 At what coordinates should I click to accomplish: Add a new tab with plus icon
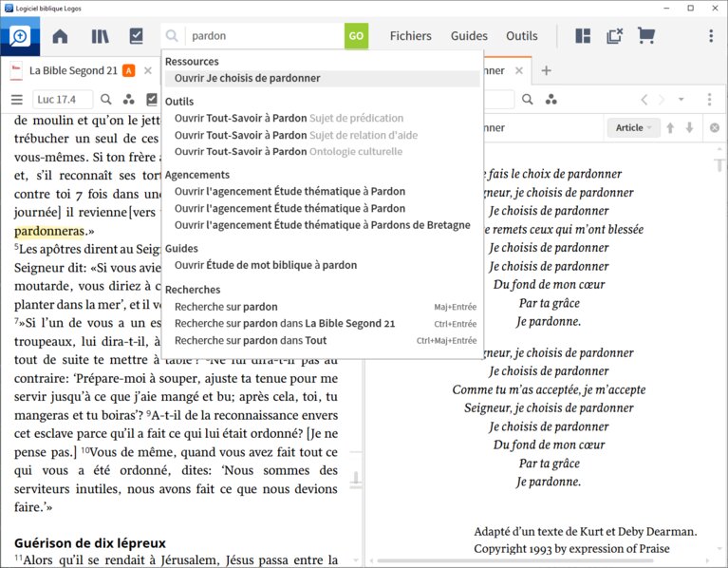click(x=547, y=70)
